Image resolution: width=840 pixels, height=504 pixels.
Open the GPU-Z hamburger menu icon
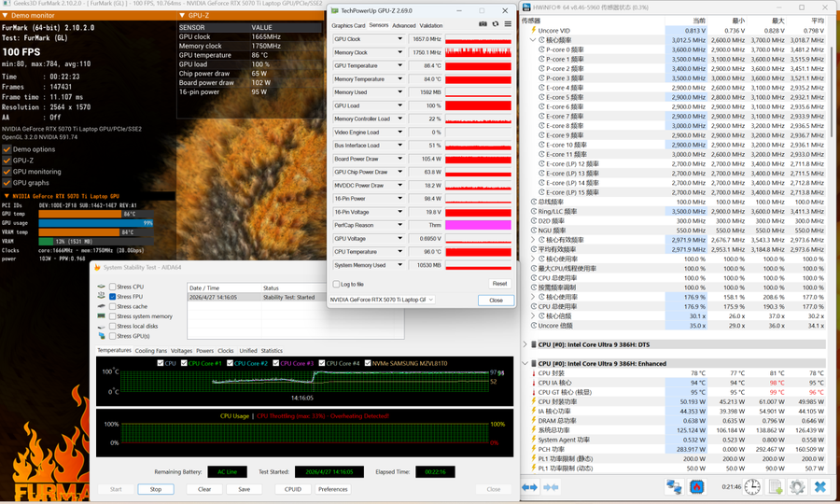click(x=508, y=24)
